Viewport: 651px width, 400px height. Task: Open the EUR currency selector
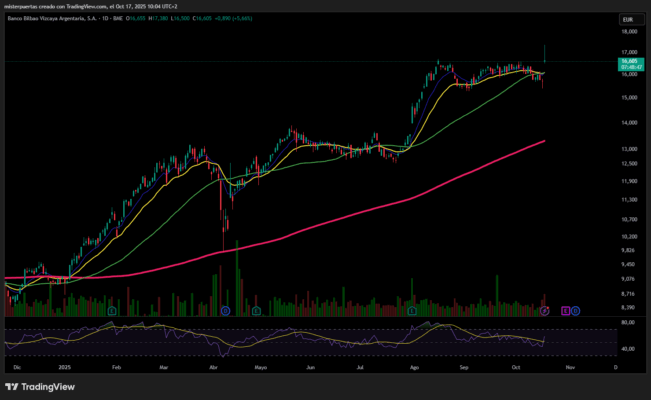coord(627,19)
